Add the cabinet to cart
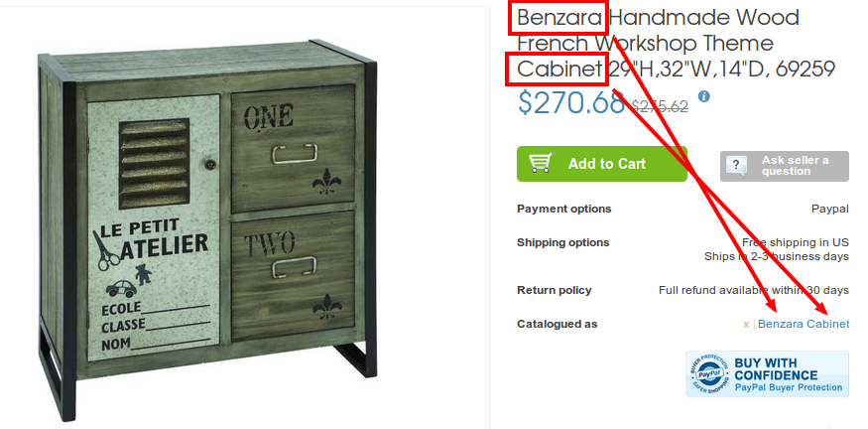Viewport: 868px width, 429px height. pos(602,164)
